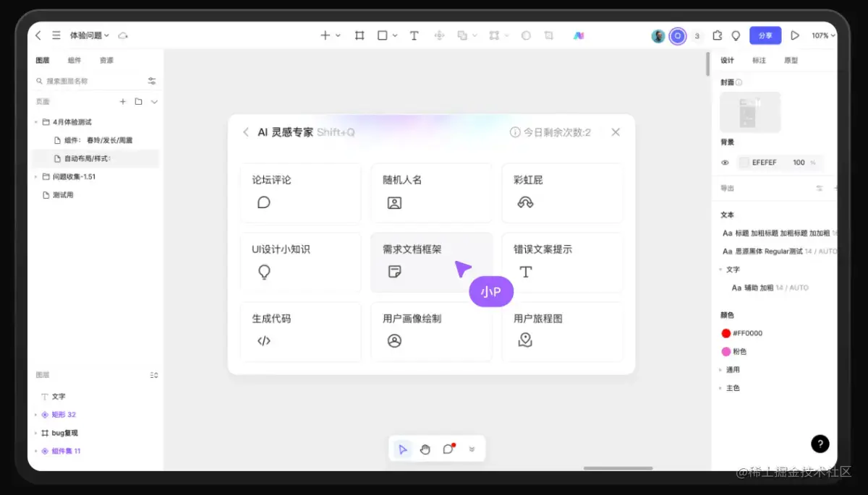
Task: Open the AI assistant icon in the toolbar
Action: click(x=579, y=35)
